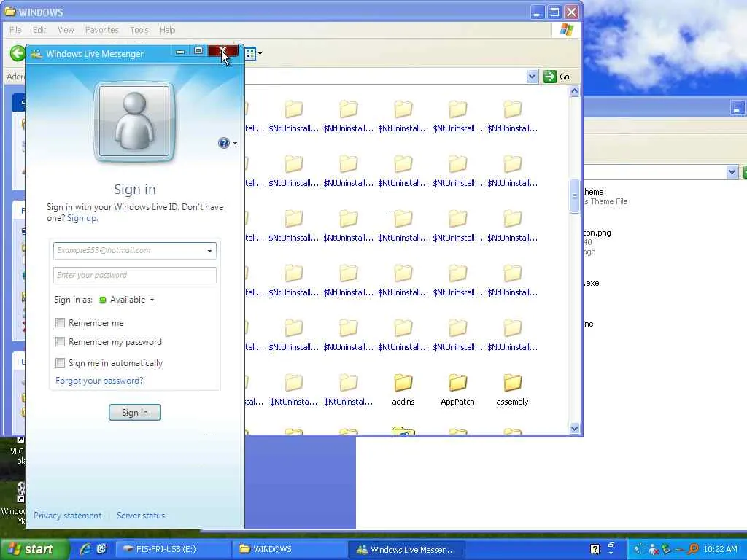This screenshot has height=560, width=747.
Task: Click the Enter your password field
Action: point(135,275)
